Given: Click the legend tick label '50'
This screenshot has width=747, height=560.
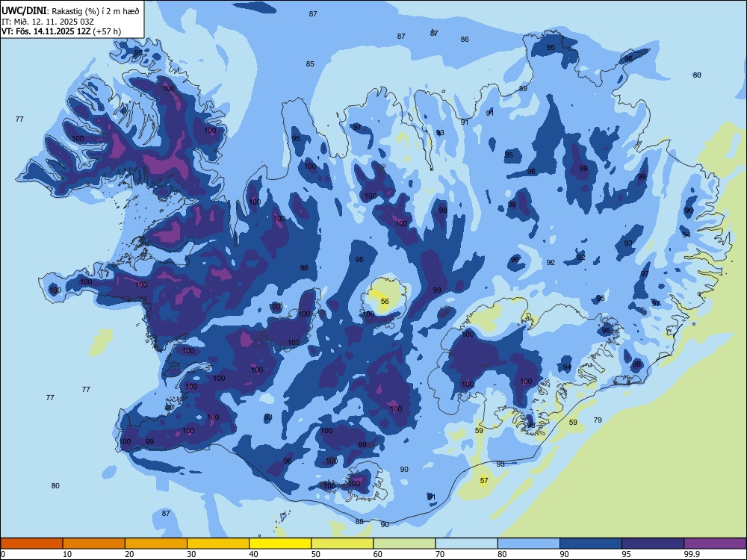Looking at the screenshot, I should (x=315, y=554).
